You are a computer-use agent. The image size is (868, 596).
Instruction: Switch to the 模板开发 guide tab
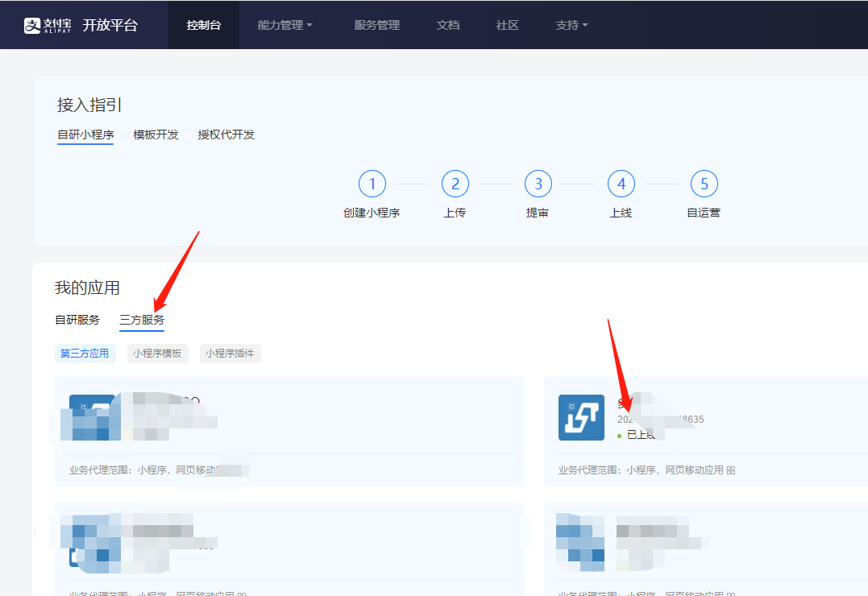[x=156, y=135]
